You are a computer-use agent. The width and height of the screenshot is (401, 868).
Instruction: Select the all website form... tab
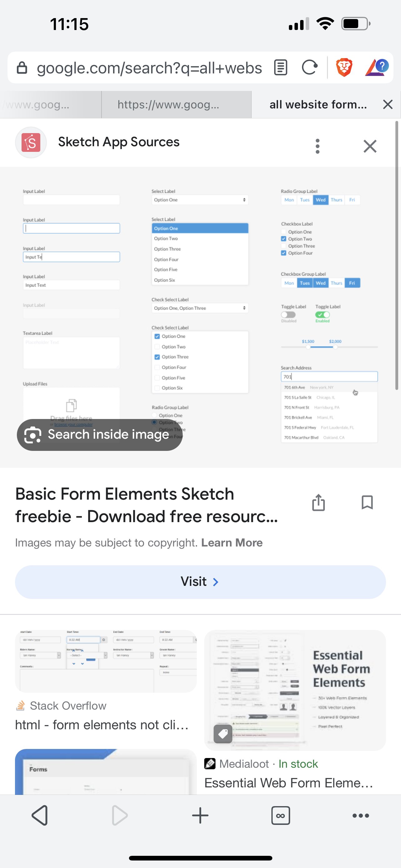tap(318, 105)
